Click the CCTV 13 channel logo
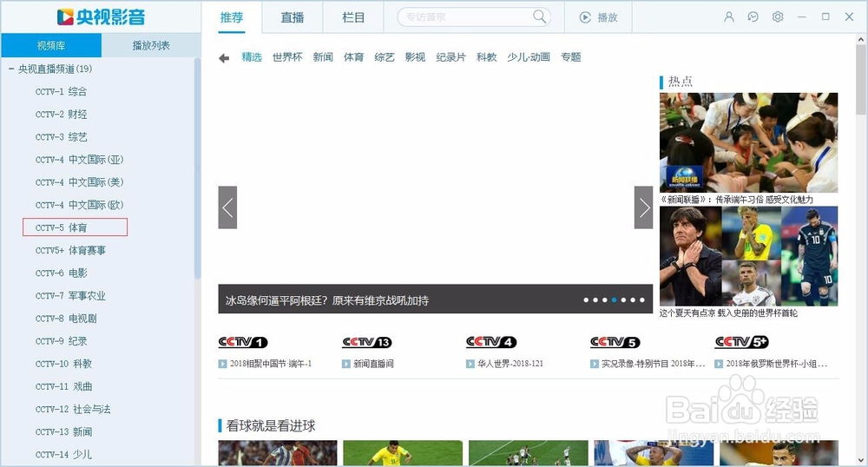Viewport: 868px width, 467px height. pos(367,342)
